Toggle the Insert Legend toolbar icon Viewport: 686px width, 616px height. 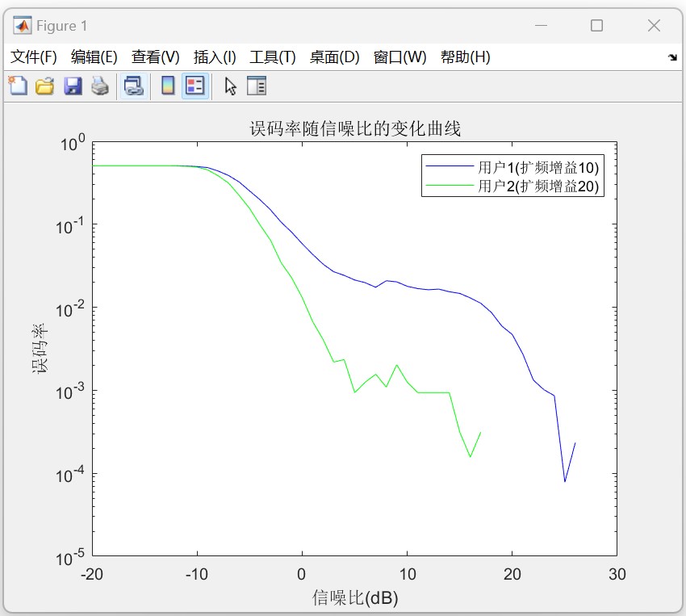[x=195, y=86]
